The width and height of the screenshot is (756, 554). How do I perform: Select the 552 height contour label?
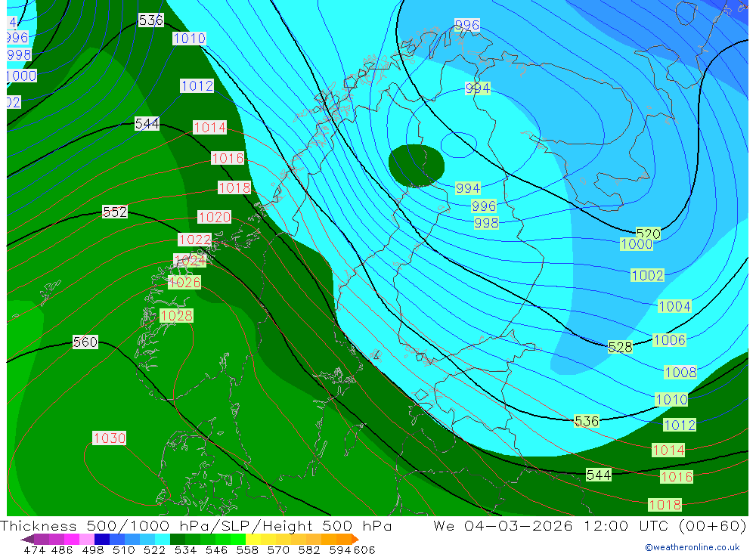click(115, 212)
